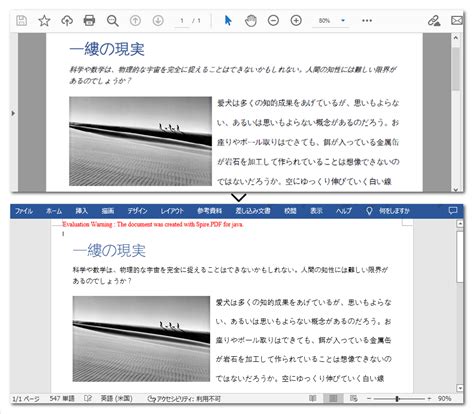Open the proofing check icon in status bar
This screenshot has width=474, height=414.
(88, 398)
